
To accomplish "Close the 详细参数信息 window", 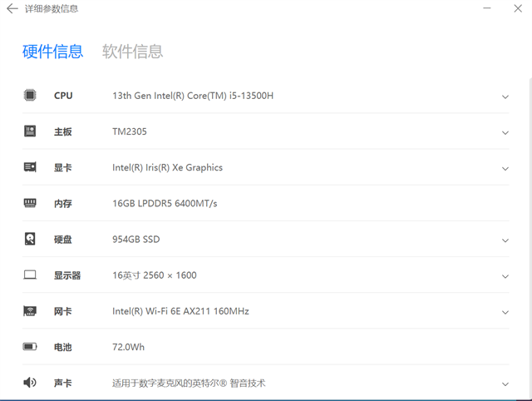I will (x=518, y=8).
